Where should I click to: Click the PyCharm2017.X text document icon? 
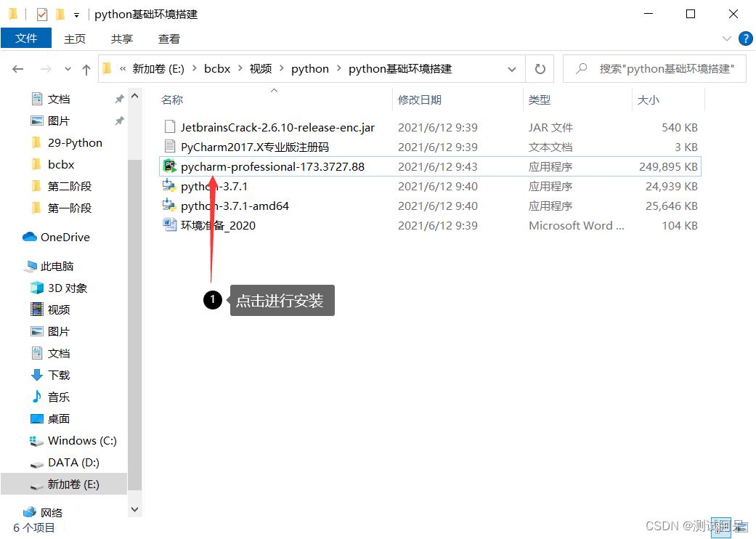(169, 147)
